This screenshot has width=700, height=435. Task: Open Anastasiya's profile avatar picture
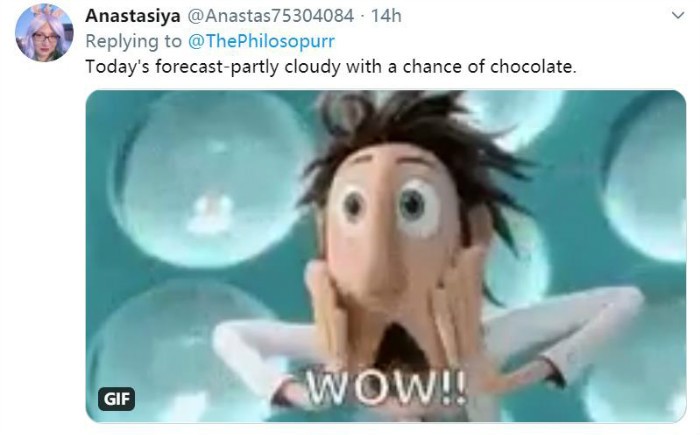[44, 32]
